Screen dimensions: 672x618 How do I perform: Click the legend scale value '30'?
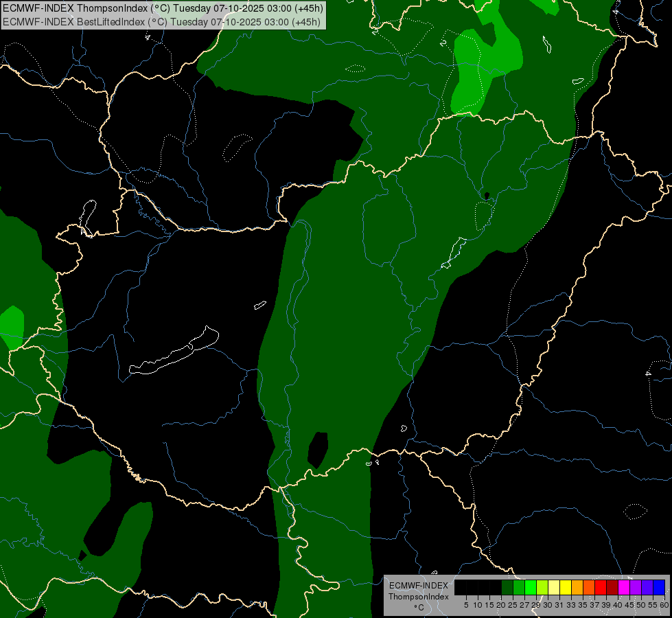pyautogui.click(x=548, y=605)
